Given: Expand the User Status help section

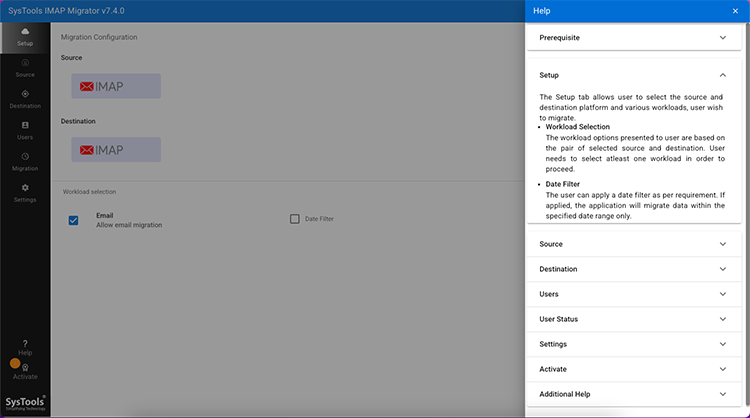Looking at the screenshot, I should (x=634, y=319).
